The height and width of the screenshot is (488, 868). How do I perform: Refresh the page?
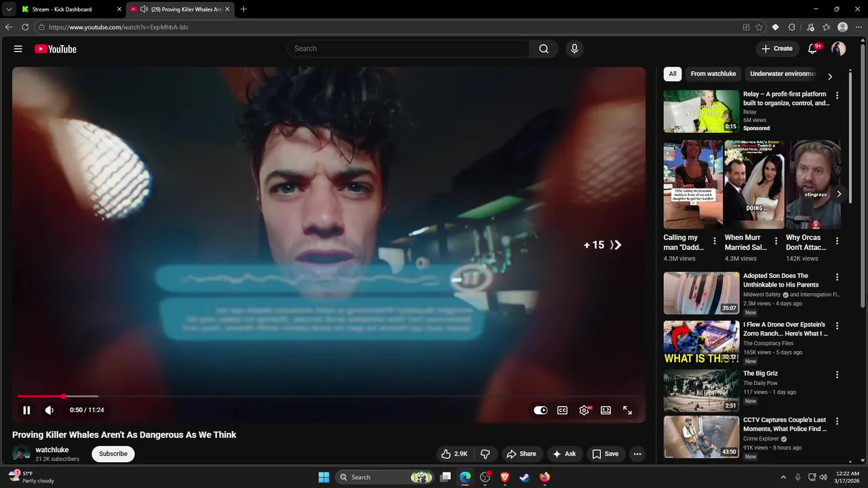click(x=25, y=27)
